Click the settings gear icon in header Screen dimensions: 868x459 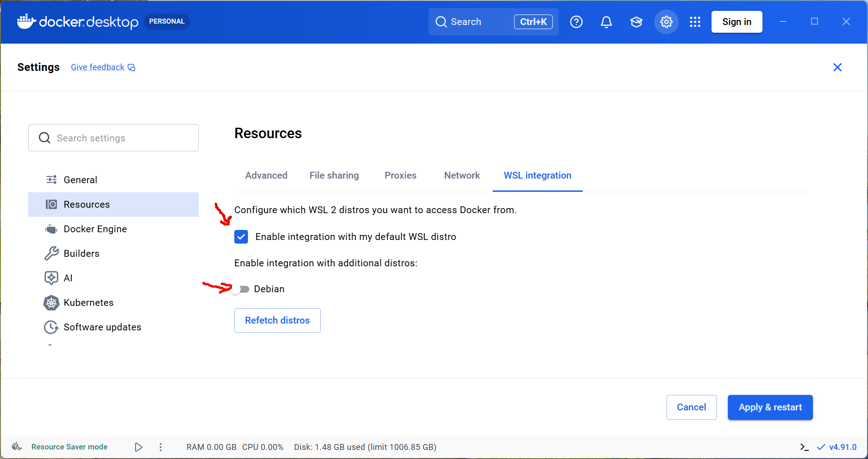pos(666,22)
